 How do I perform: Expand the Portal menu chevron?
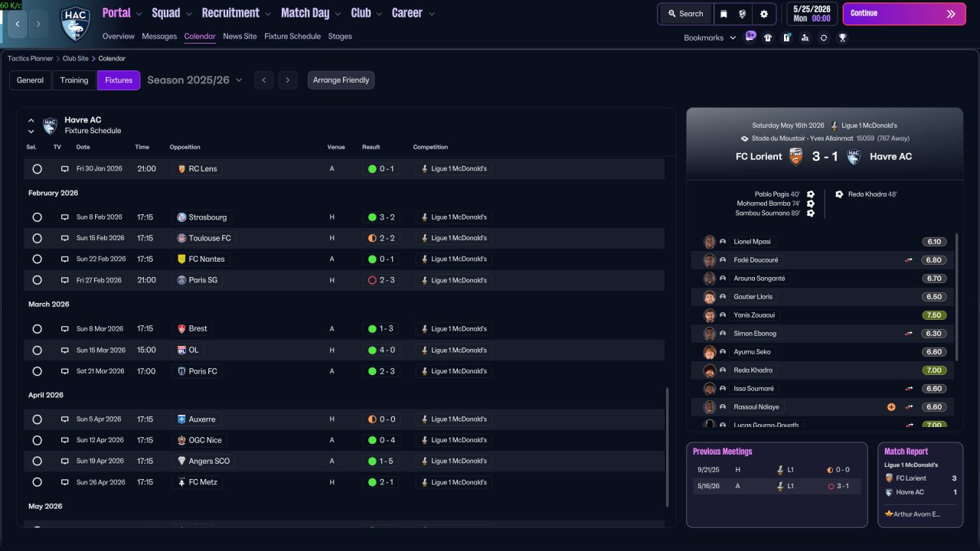coord(139,14)
